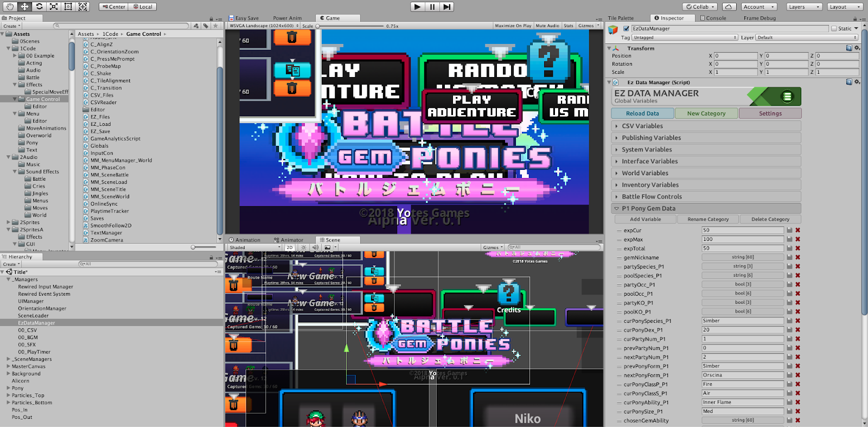Open EZ Data Manager Settings

coord(770,113)
